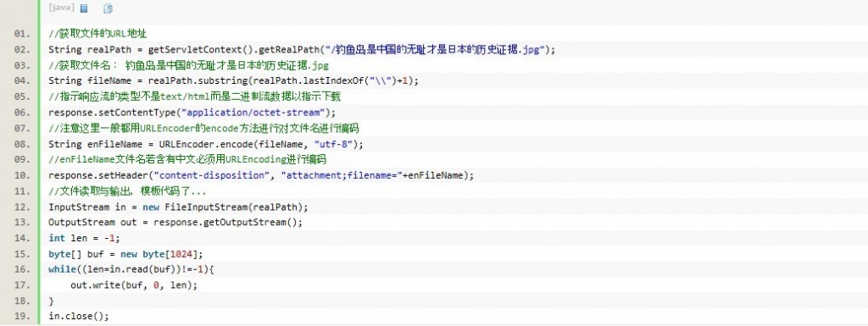Click line number 01.
The width and height of the screenshot is (868, 326).
click(x=23, y=34)
